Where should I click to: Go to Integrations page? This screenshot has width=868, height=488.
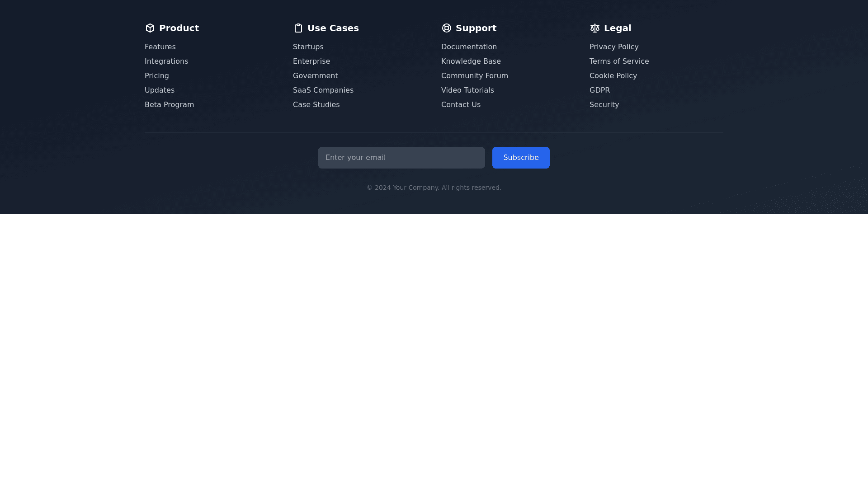[166, 61]
